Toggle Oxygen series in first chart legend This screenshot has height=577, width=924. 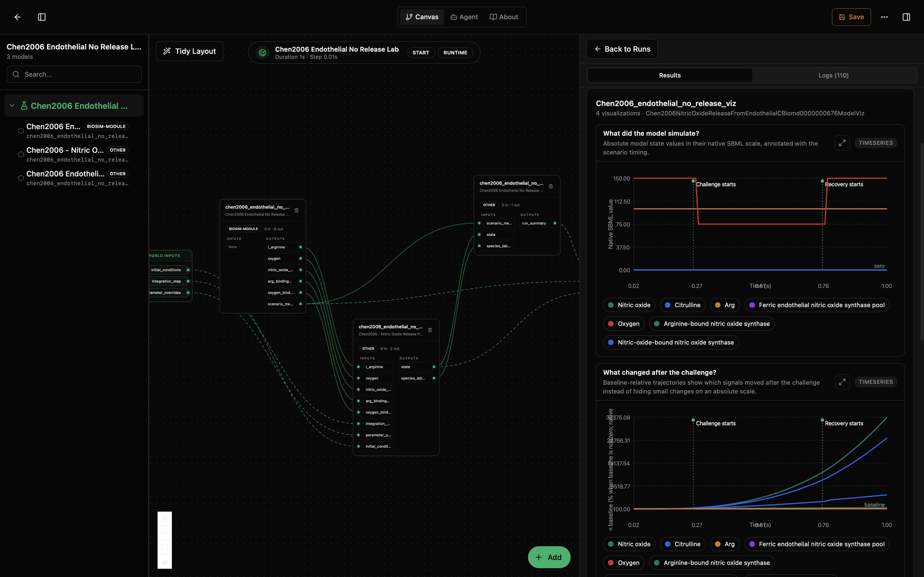[624, 324]
